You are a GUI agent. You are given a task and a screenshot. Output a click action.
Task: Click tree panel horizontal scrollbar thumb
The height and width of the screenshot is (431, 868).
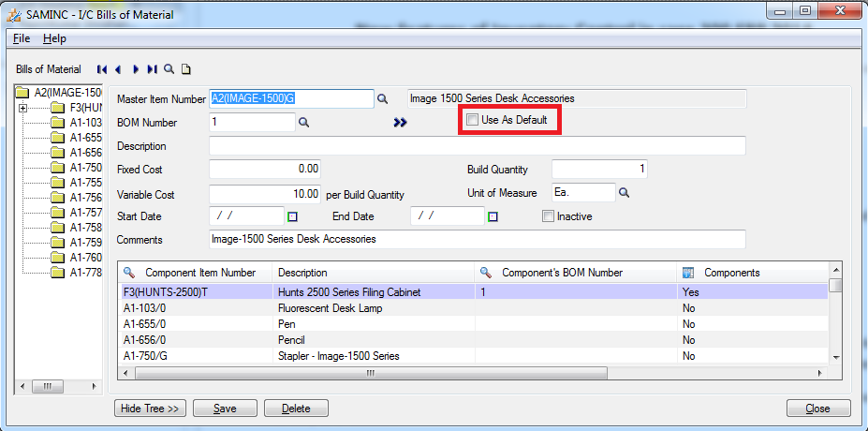(x=48, y=386)
